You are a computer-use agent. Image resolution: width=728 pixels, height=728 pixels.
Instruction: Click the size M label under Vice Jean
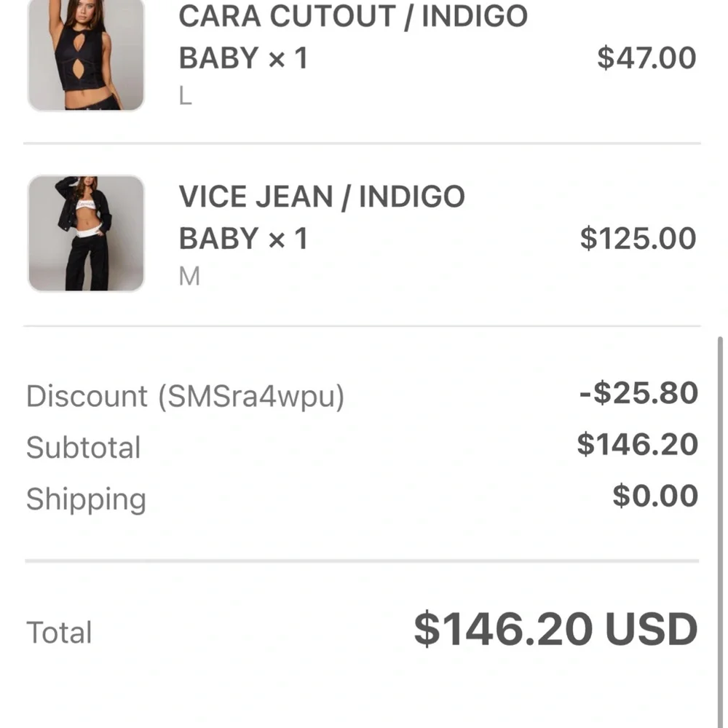[x=189, y=277]
